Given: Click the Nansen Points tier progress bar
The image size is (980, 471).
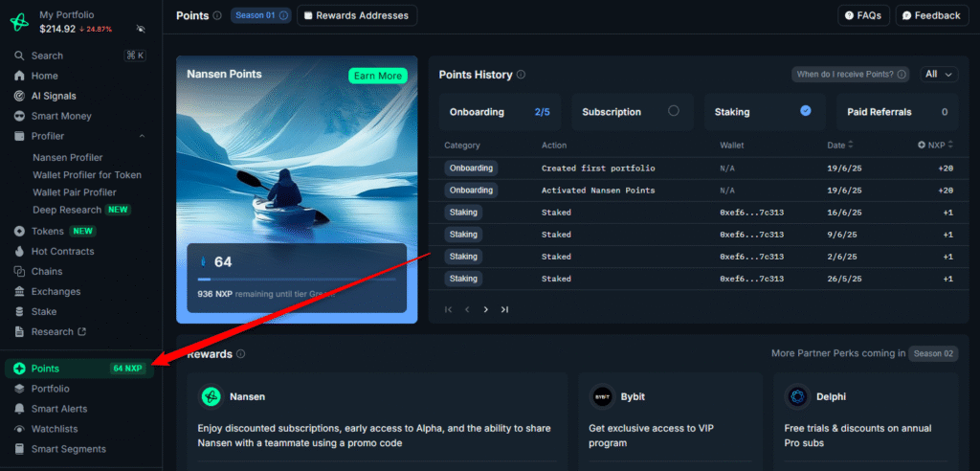Looking at the screenshot, I should pyautogui.click(x=297, y=280).
